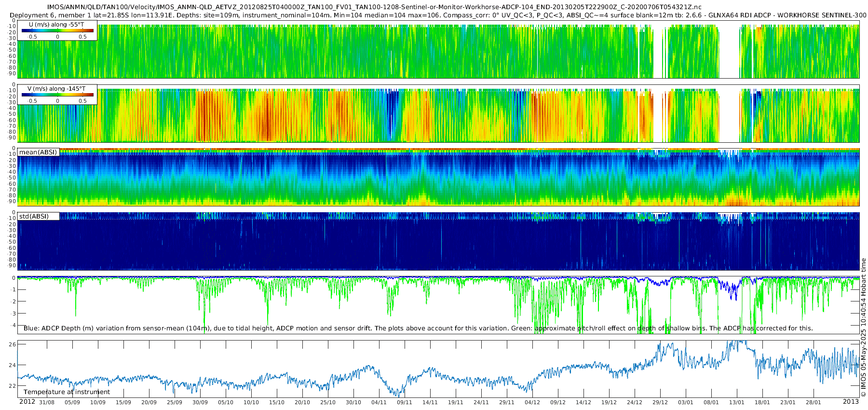The width and height of the screenshot is (868, 410).
Task: Click the 04/12 date tick label
Action: pyautogui.click(x=532, y=402)
